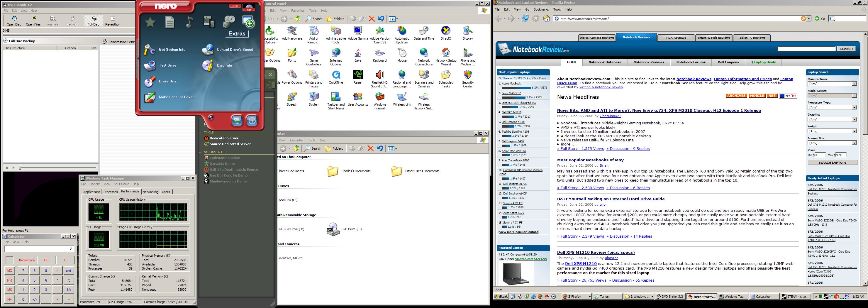Select Nero Audio music note category
This screenshot has height=308, width=868.
(x=189, y=22)
